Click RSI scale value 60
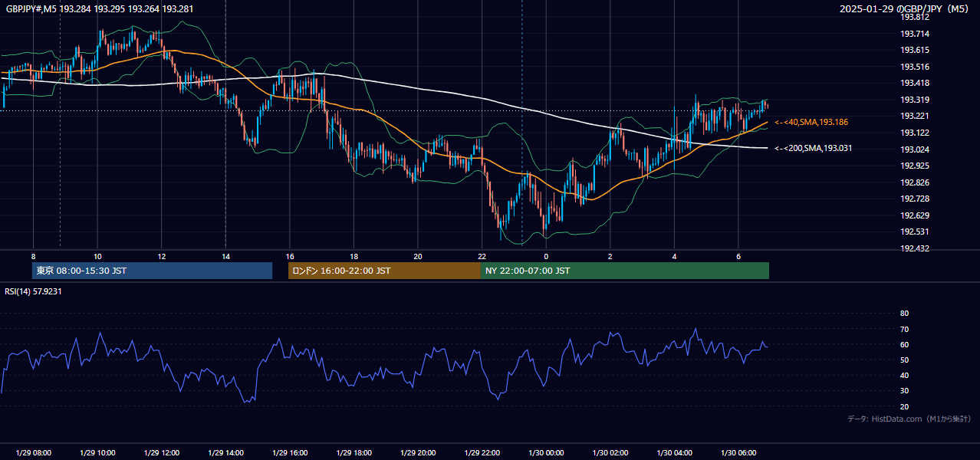 pos(904,344)
